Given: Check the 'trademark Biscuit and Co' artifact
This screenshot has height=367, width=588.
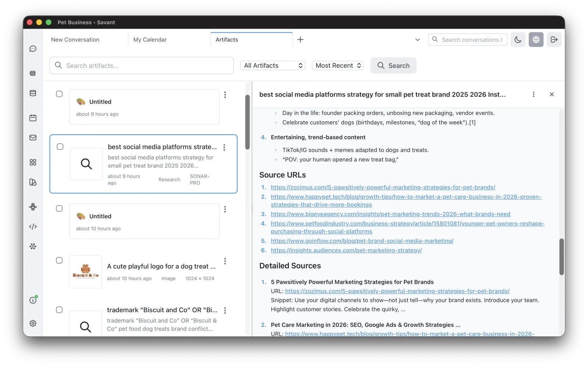Looking at the screenshot, I should click(x=59, y=310).
